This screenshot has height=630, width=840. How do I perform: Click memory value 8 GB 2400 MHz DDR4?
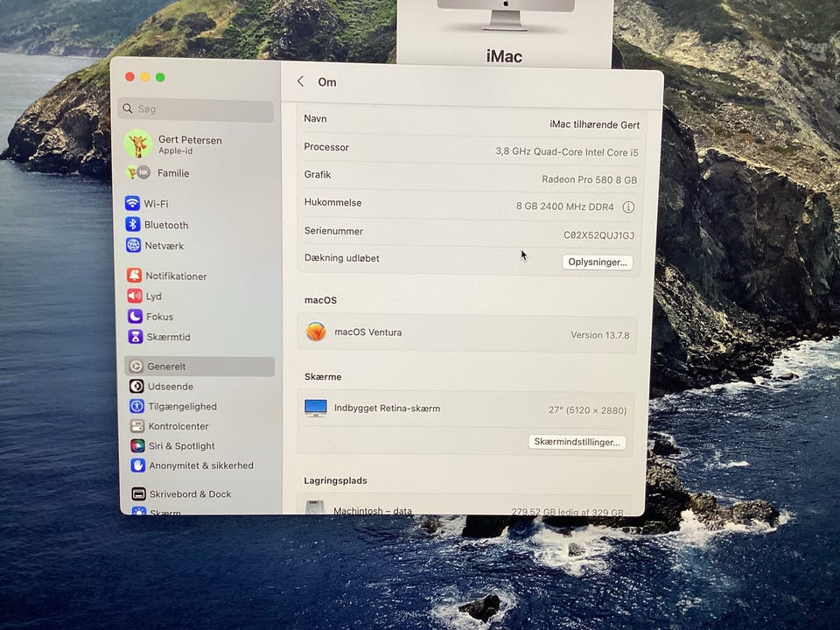565,206
